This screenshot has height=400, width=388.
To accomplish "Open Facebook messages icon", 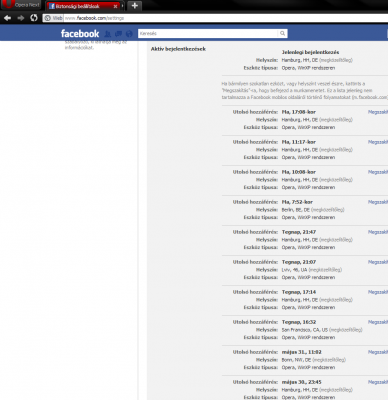I will click(118, 34).
